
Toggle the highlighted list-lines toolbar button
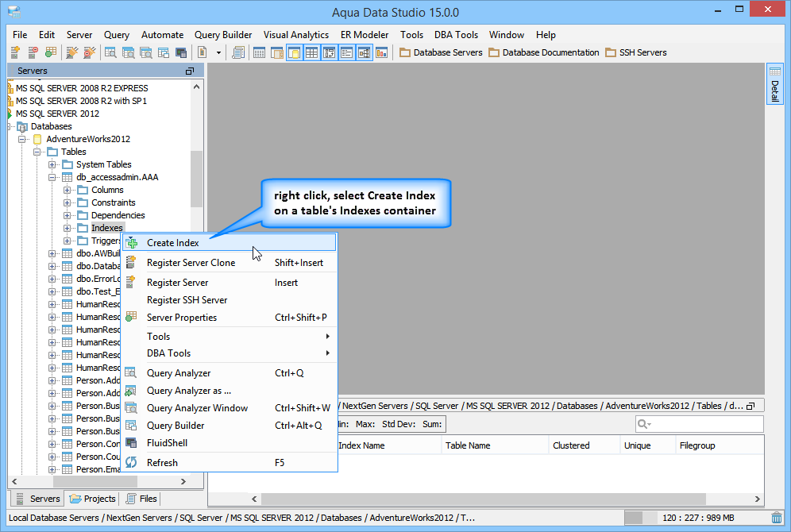(346, 52)
